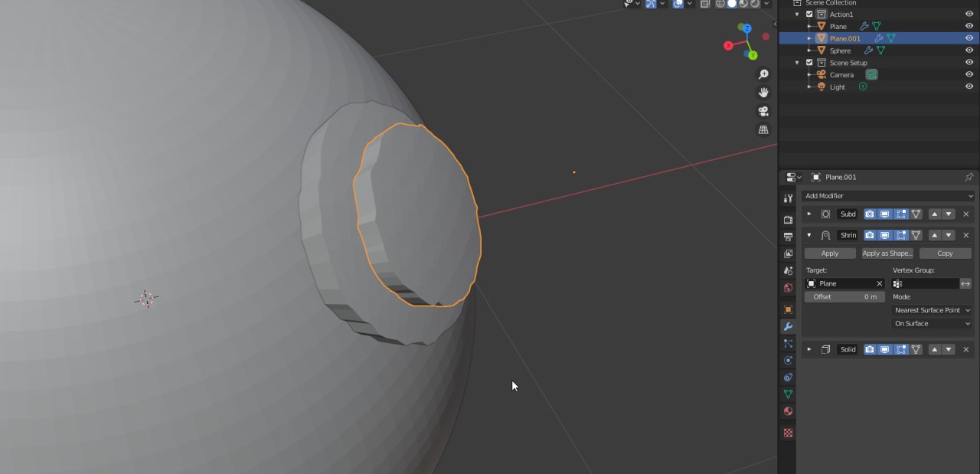980x474 pixels.
Task: Hide Plane.001 using its eye icon
Action: 969,38
